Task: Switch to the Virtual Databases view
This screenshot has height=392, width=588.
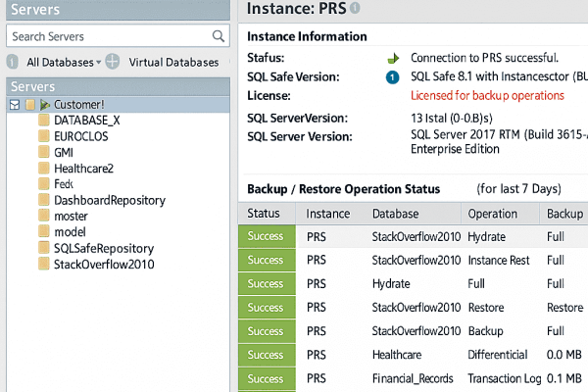Action: click(x=173, y=62)
